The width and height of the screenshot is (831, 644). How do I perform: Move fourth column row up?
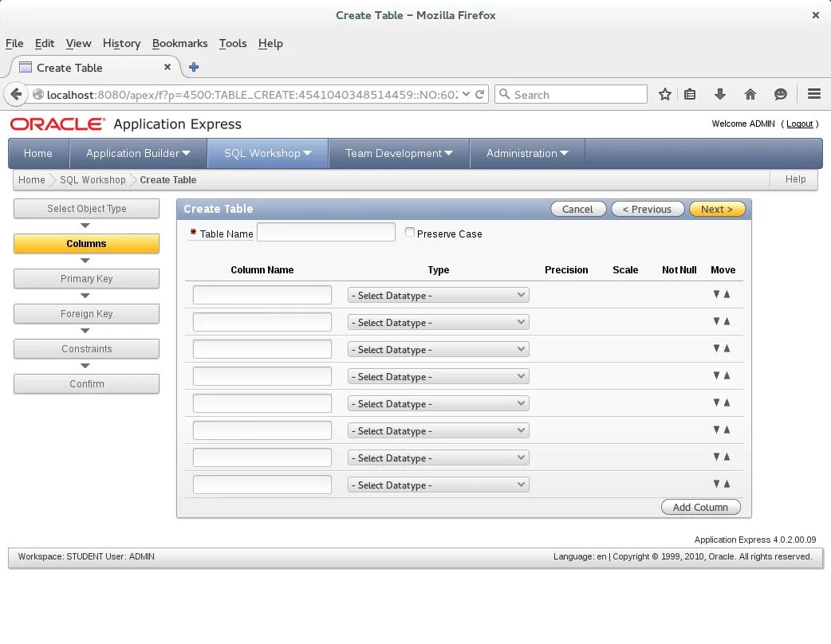point(727,375)
